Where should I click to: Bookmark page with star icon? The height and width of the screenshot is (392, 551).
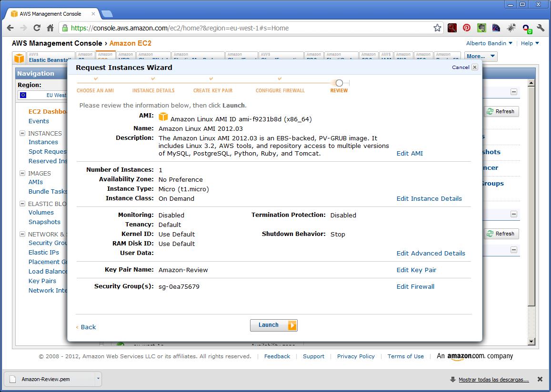point(437,28)
